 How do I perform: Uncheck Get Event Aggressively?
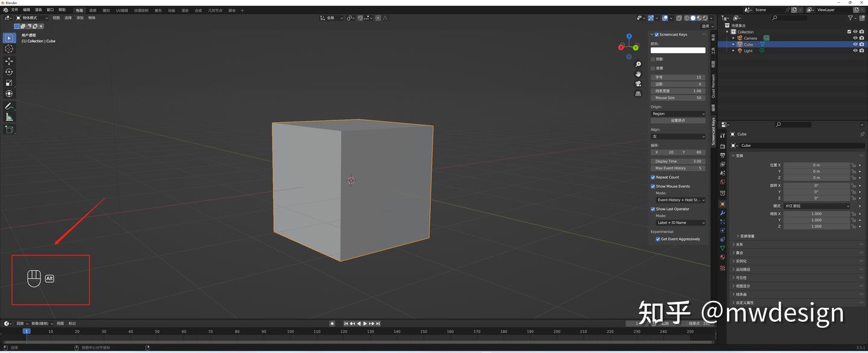pyautogui.click(x=658, y=239)
